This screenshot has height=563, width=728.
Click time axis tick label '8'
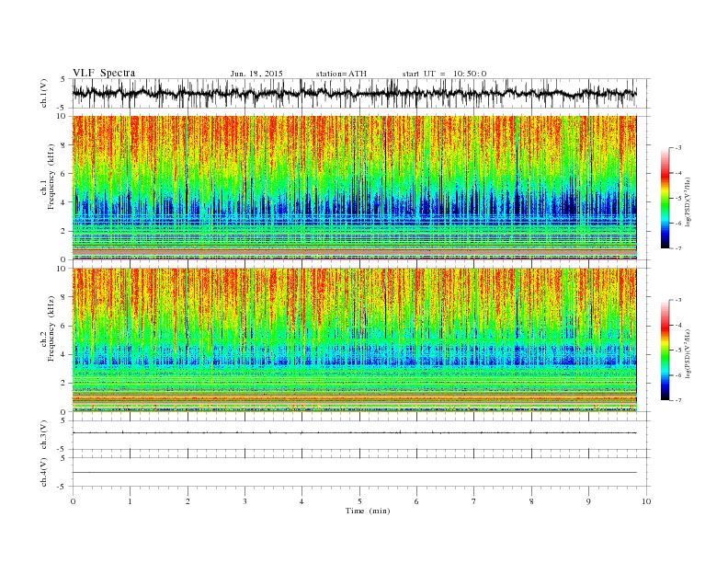(531, 501)
